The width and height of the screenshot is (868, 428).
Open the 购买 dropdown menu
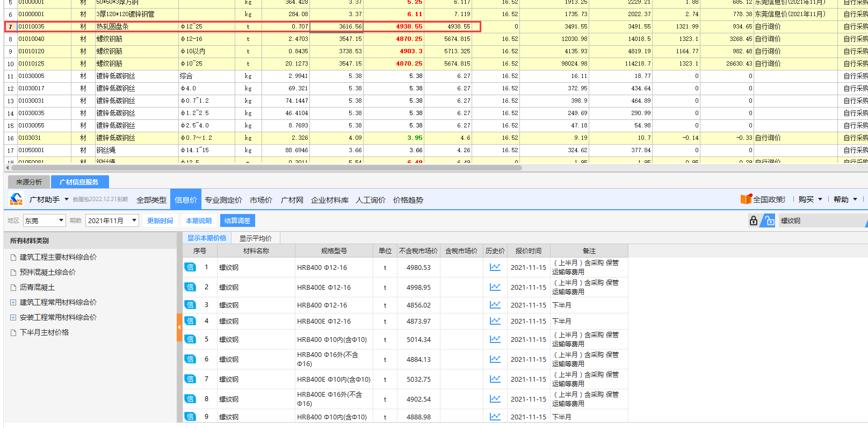810,199
